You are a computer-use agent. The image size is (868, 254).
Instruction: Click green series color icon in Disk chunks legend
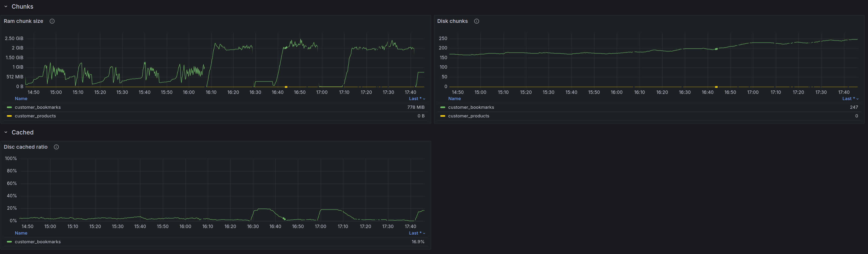click(x=442, y=107)
